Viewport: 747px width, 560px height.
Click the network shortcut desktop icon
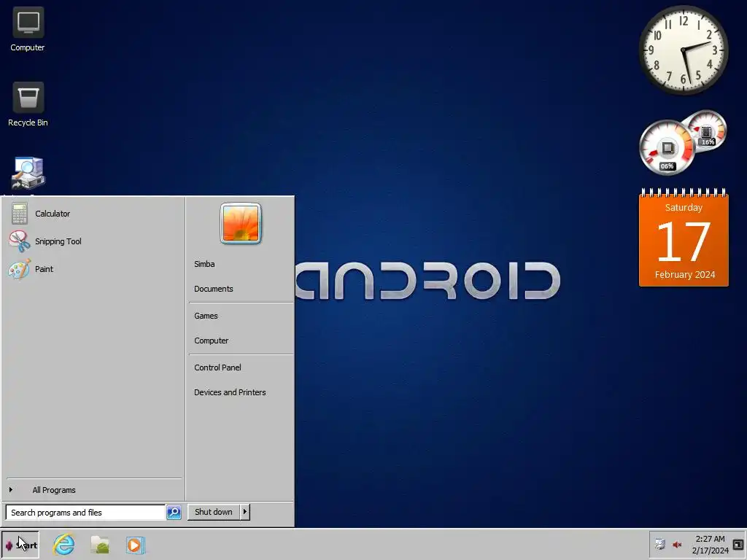[28, 174]
